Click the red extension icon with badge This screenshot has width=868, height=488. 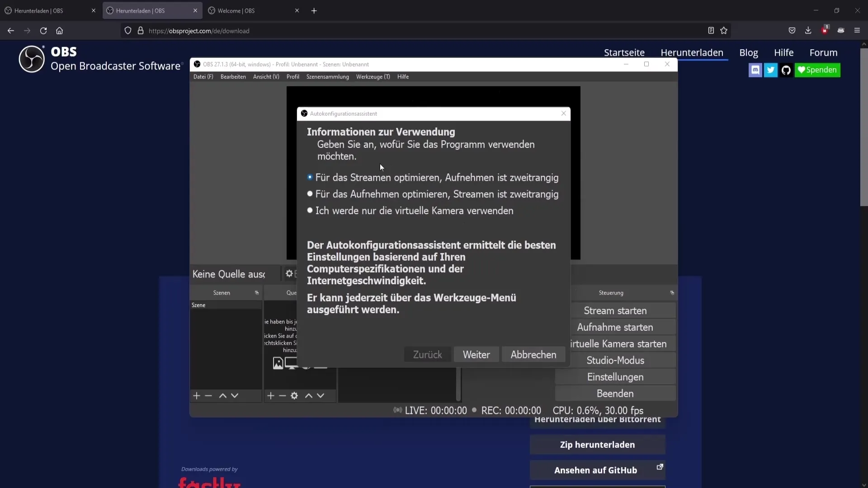(825, 30)
